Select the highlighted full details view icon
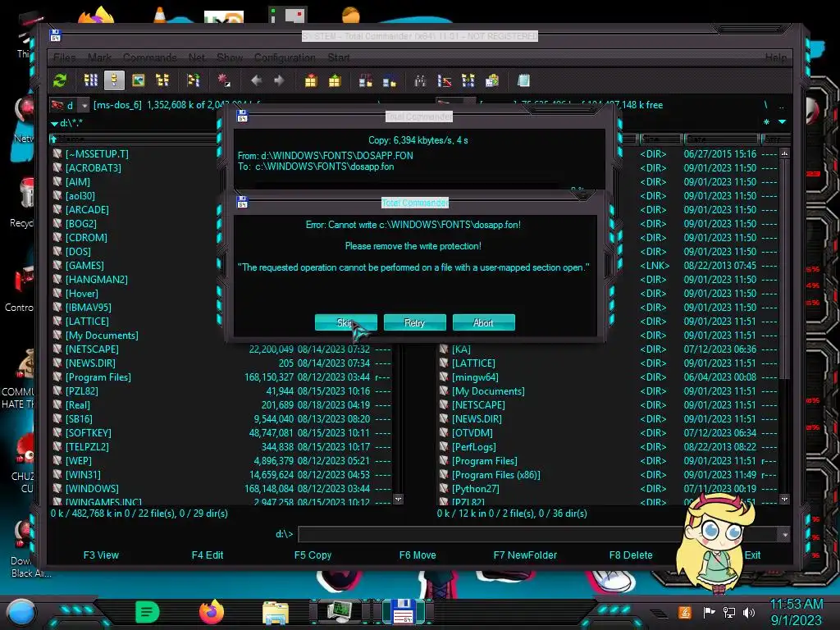This screenshot has width=840, height=630. point(114,81)
